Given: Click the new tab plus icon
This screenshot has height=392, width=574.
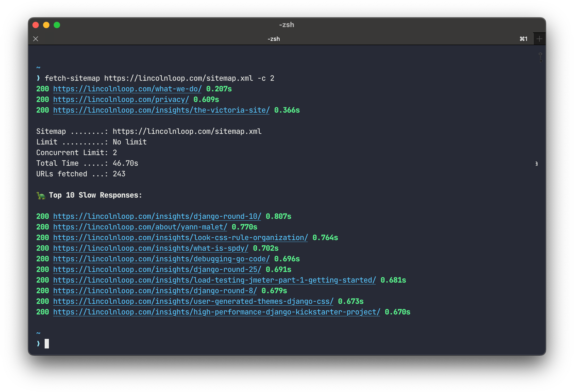Looking at the screenshot, I should coord(539,39).
